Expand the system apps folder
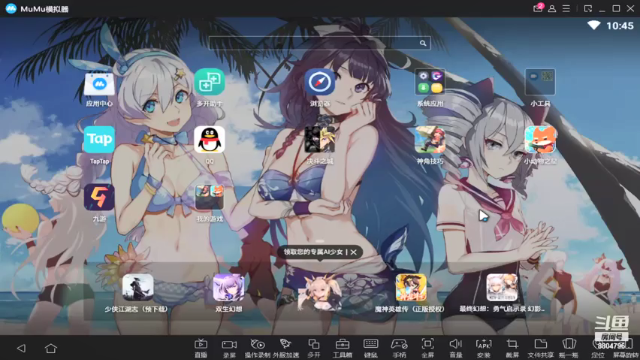This screenshot has width=640, height=360. coord(430,82)
